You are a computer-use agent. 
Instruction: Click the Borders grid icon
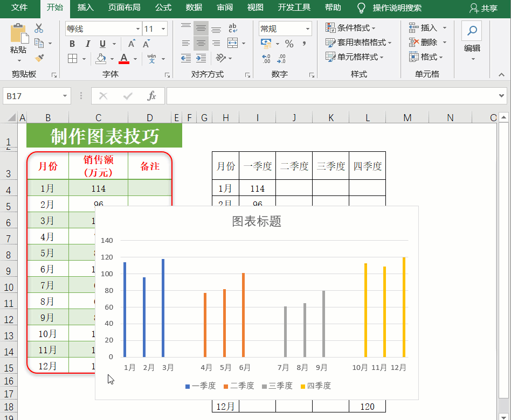(x=72, y=59)
